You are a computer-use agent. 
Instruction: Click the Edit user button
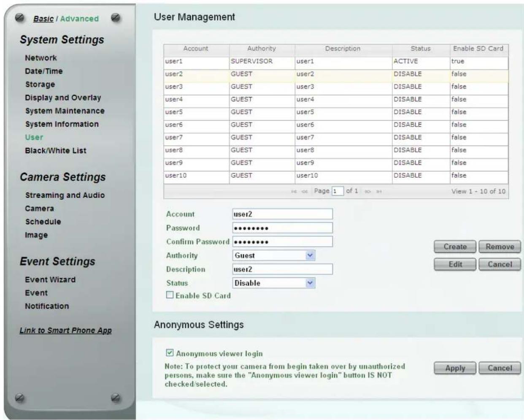[x=455, y=264]
